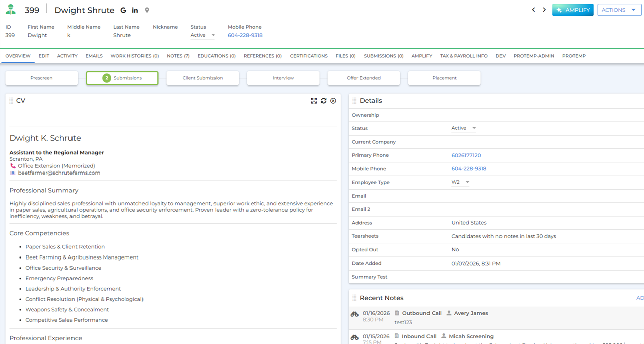This screenshot has height=344, width=644.
Task: Select the Submissions pipeline stage
Action: pos(122,78)
